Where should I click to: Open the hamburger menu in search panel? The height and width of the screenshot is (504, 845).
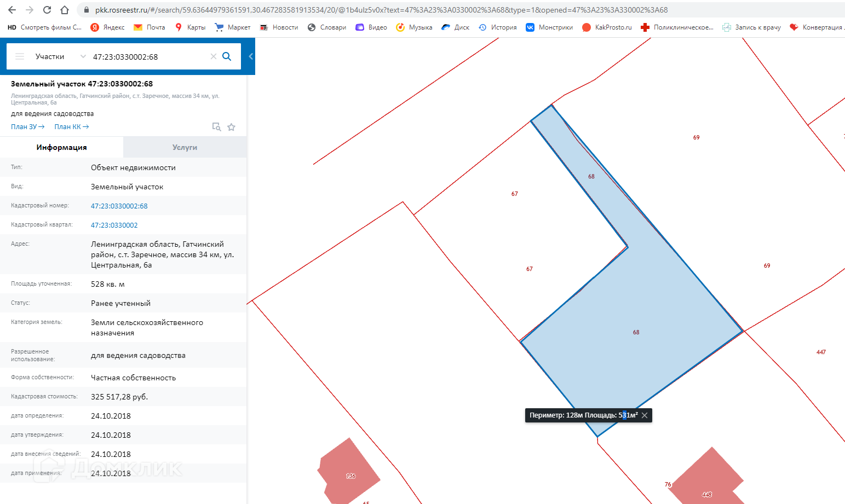pos(20,56)
